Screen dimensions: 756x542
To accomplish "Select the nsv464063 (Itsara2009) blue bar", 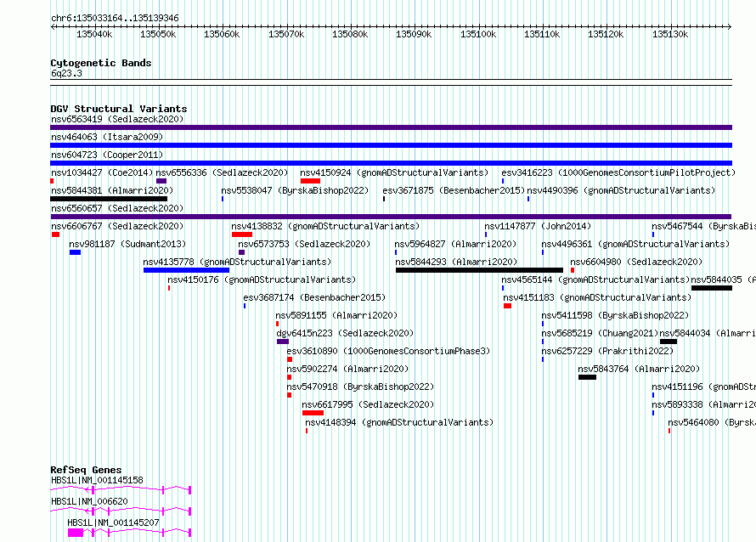I will coord(391,145).
